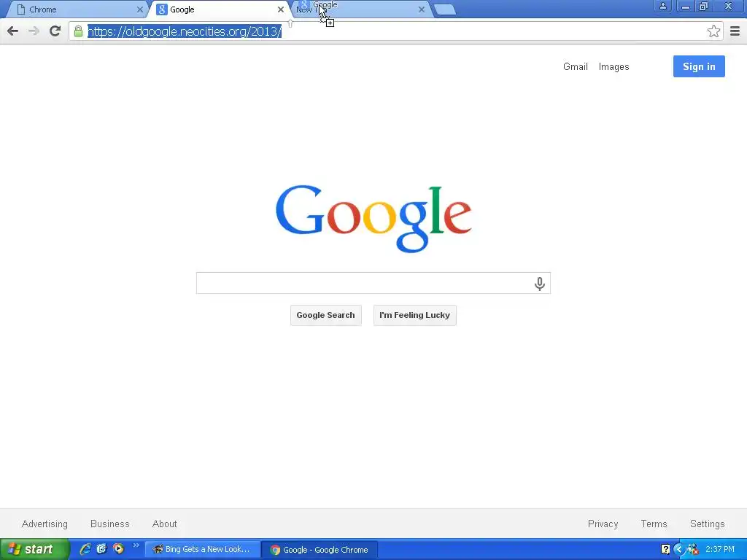Close the Chrome tab
This screenshot has height=560, width=747.
pyautogui.click(x=139, y=9)
